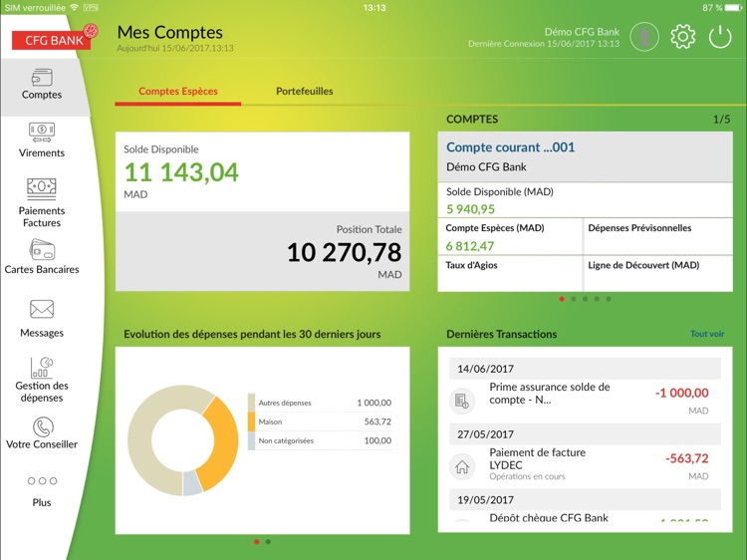The image size is (747, 560).
Task: Click the beige Autres dépenses donut segment
Action: (142, 440)
